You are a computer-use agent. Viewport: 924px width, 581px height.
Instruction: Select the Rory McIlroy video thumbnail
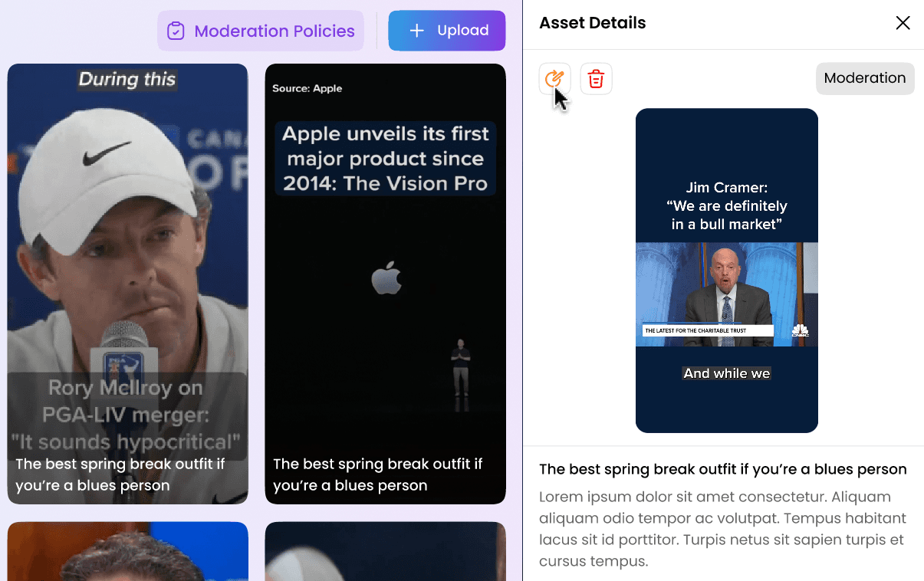127,284
